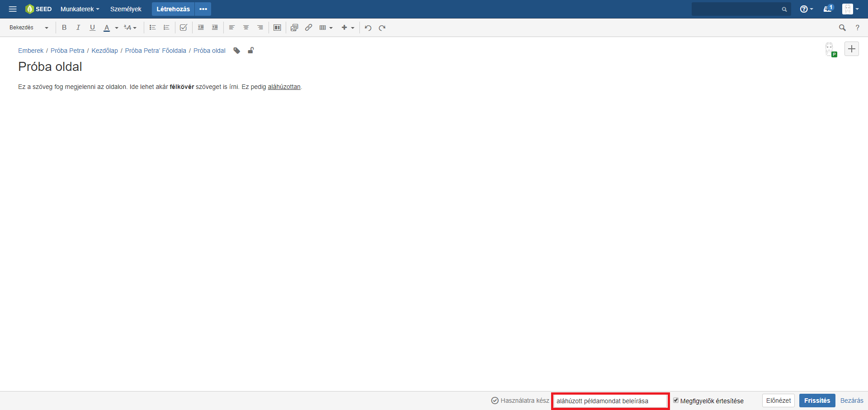
Task: Center align the paragraph text
Action: tap(246, 28)
